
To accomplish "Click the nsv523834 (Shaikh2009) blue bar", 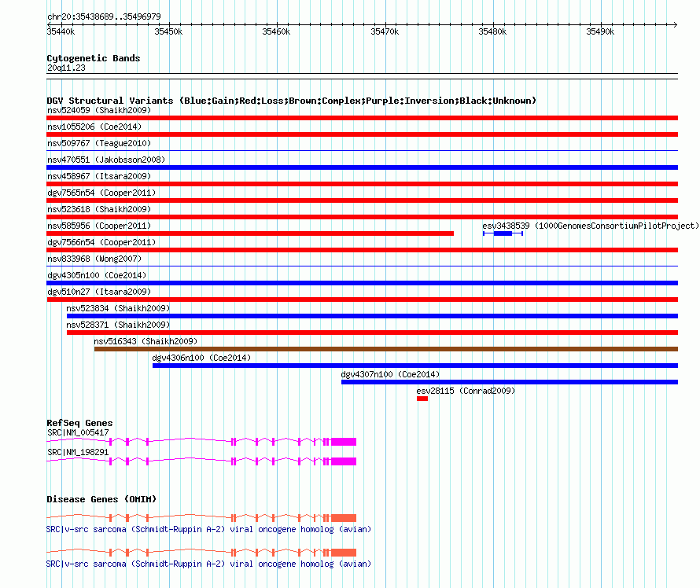I will tap(372, 316).
